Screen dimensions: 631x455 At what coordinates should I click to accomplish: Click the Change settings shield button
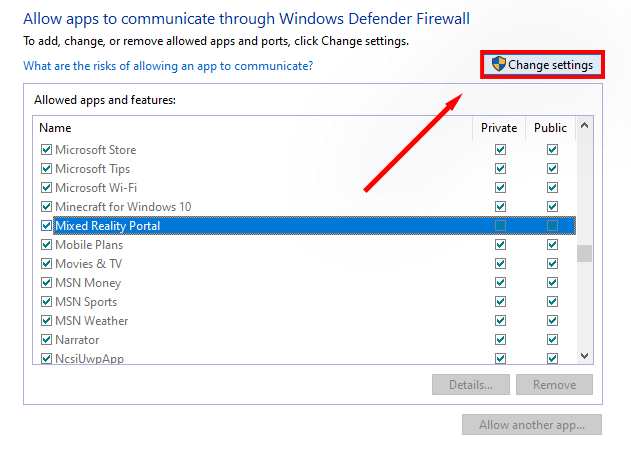(543, 65)
